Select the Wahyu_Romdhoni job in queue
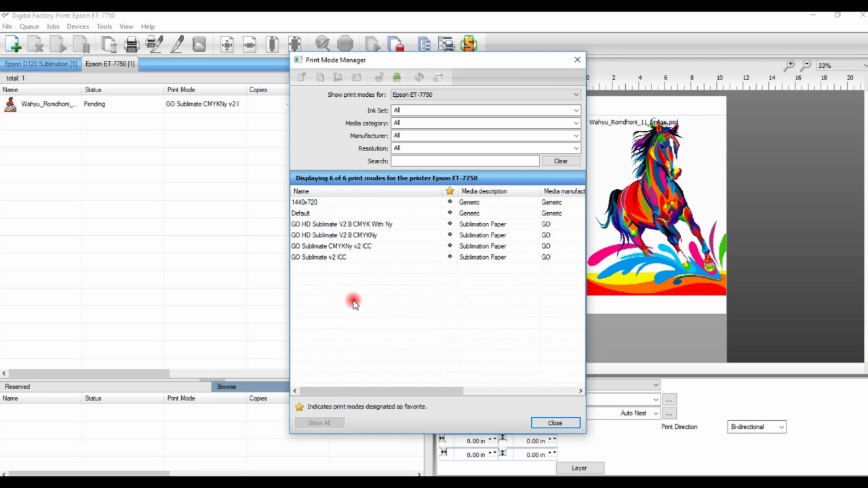This screenshot has width=868, height=488. (x=144, y=104)
